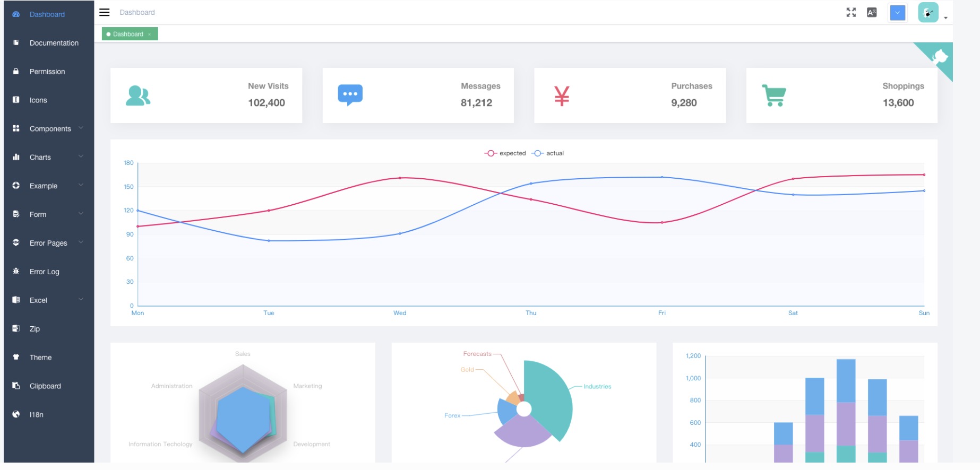The height and width of the screenshot is (470, 980).
Task: Enter fullscreen mode via the screenfull icon
Action: click(x=851, y=12)
